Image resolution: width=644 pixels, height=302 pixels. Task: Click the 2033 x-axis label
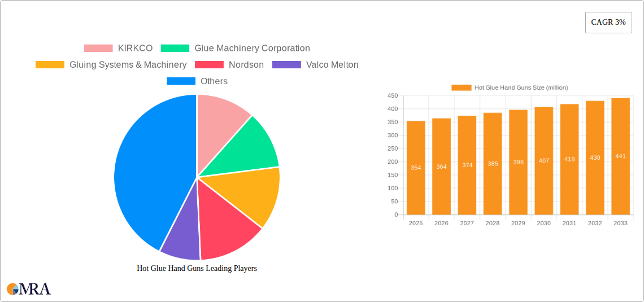(x=621, y=223)
